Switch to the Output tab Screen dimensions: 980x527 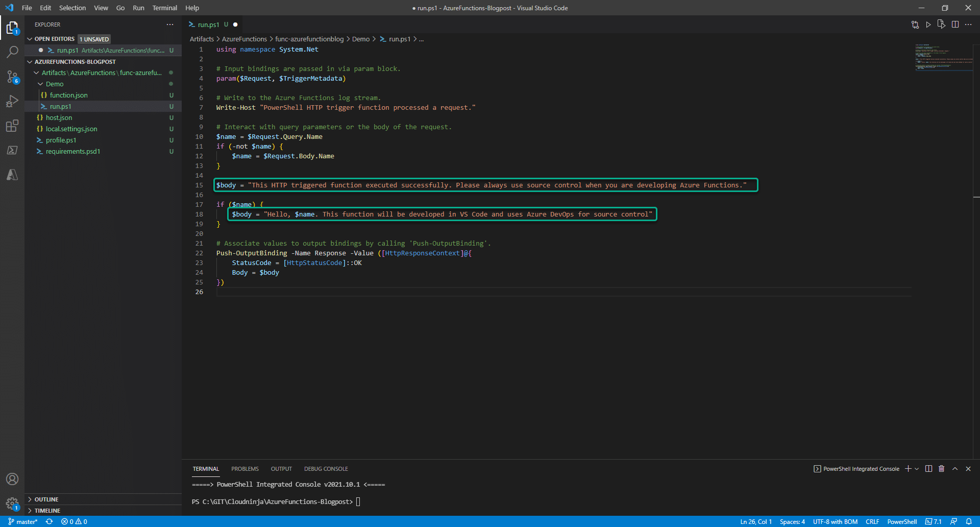pos(281,469)
